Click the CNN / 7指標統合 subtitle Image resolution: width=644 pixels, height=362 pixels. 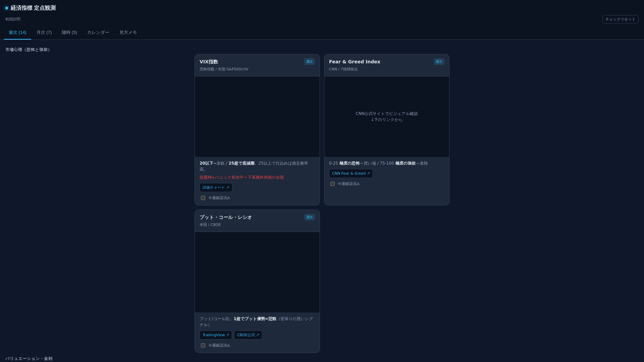click(x=343, y=69)
